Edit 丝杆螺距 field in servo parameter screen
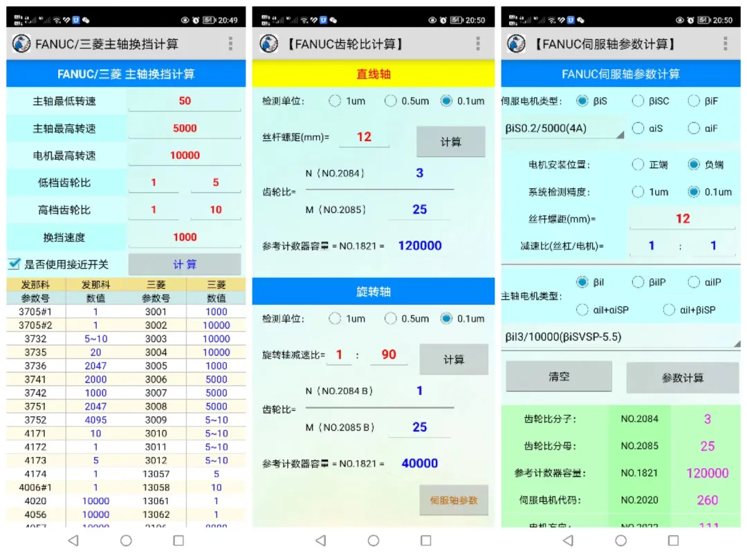747x560 pixels. [x=682, y=218]
